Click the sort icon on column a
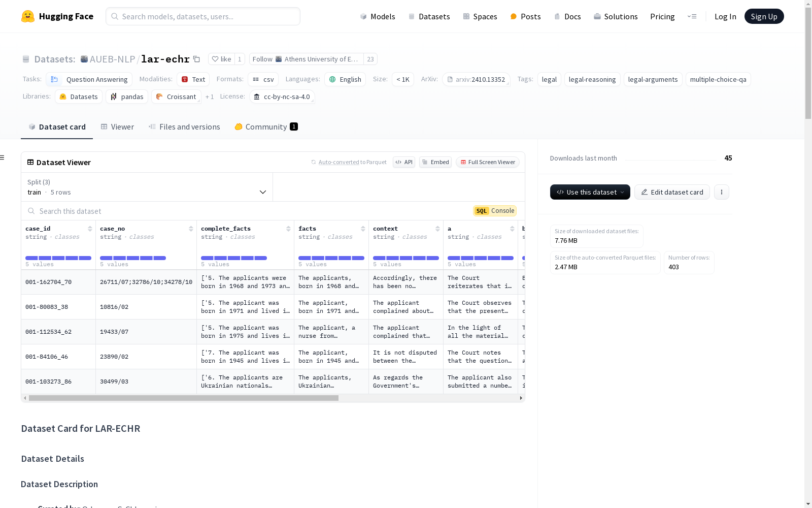This screenshot has height=508, width=812. pyautogui.click(x=512, y=229)
